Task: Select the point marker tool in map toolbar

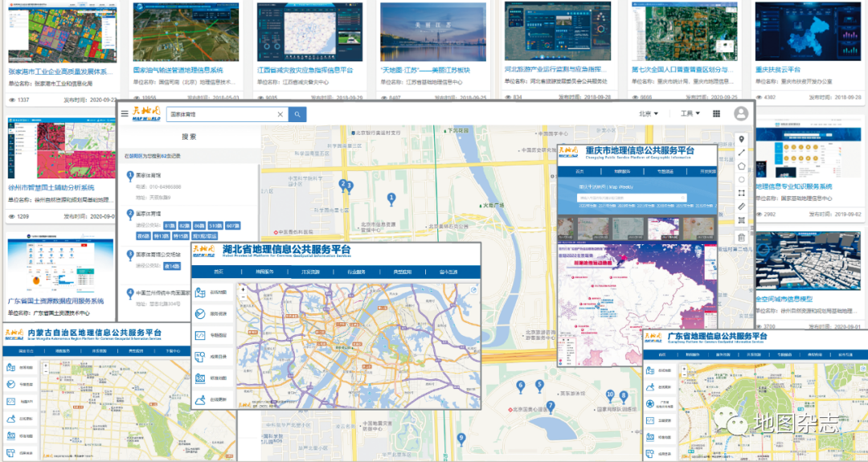Action: tap(741, 140)
